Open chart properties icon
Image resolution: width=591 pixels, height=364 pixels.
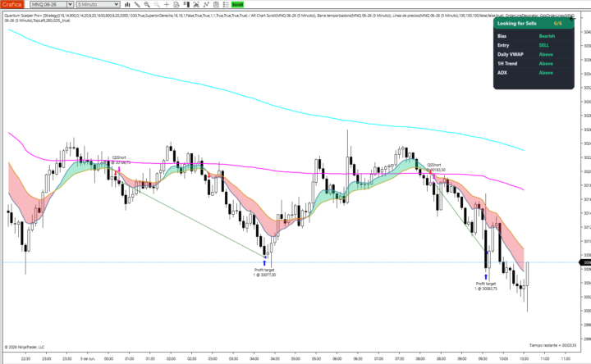216,5
